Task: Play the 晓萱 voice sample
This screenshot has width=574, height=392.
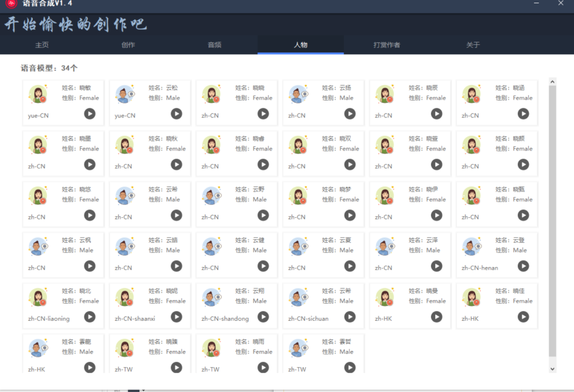Action: coord(436,165)
